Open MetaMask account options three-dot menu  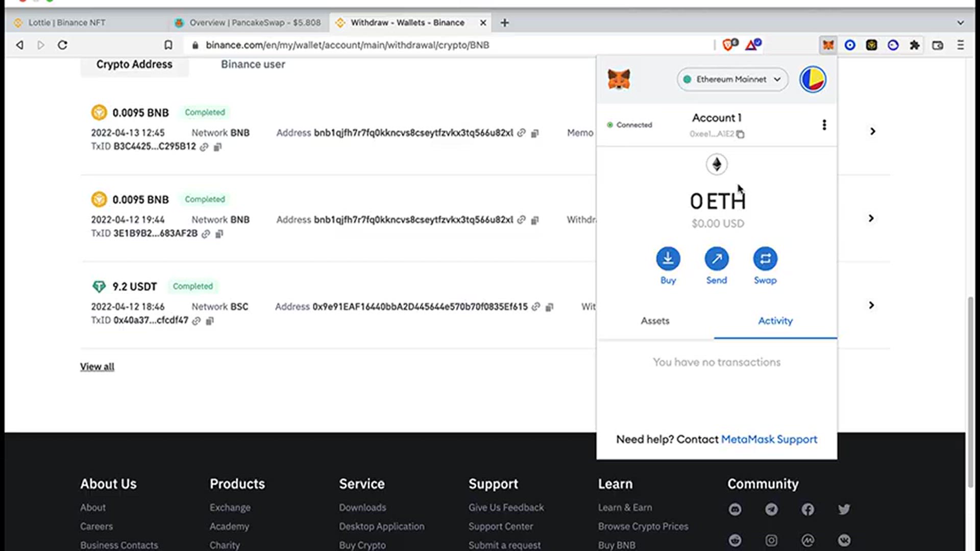pos(824,125)
